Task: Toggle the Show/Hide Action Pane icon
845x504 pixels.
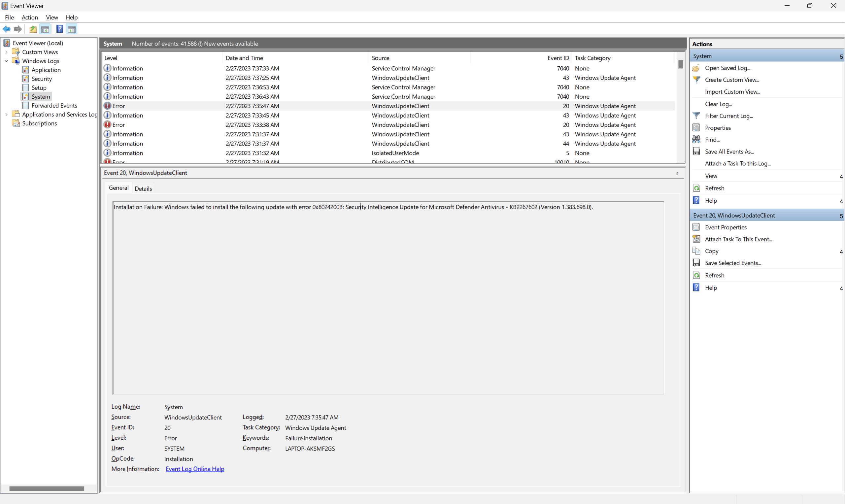Action: 72,29
